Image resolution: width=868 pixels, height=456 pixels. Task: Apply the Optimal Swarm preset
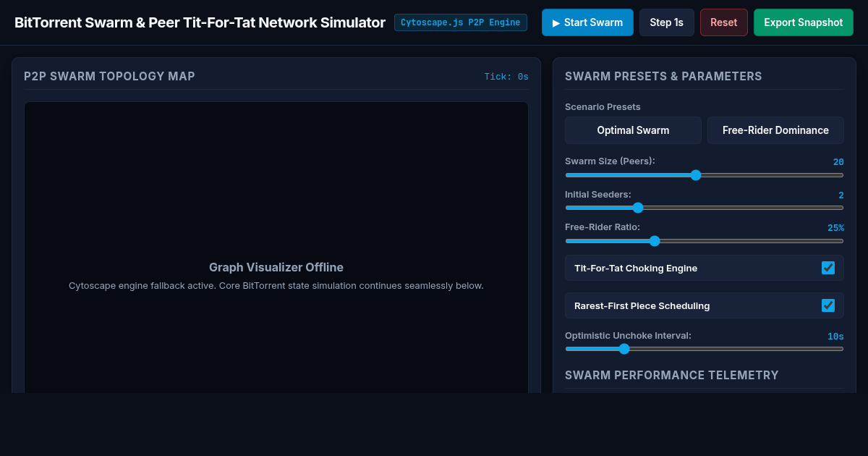click(x=633, y=130)
